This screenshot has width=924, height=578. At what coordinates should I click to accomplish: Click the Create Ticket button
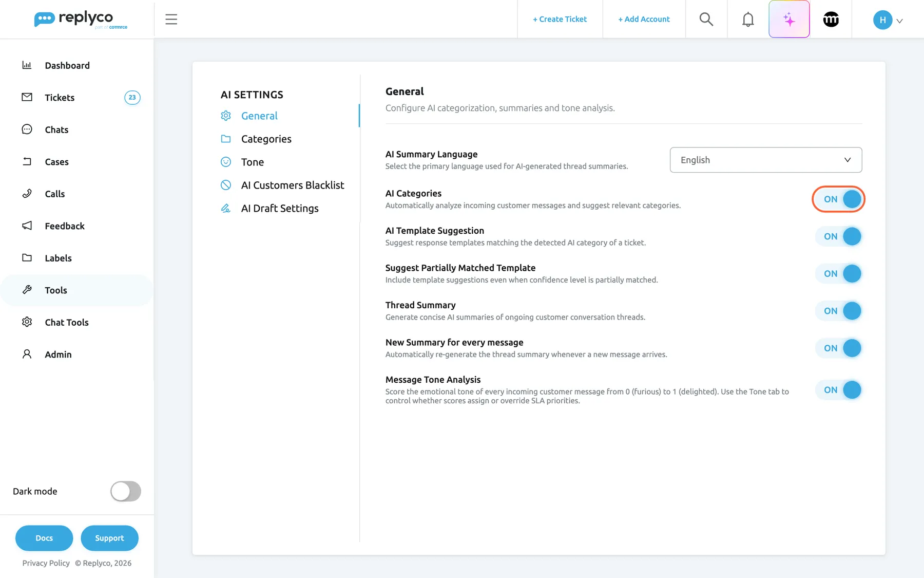pos(560,19)
